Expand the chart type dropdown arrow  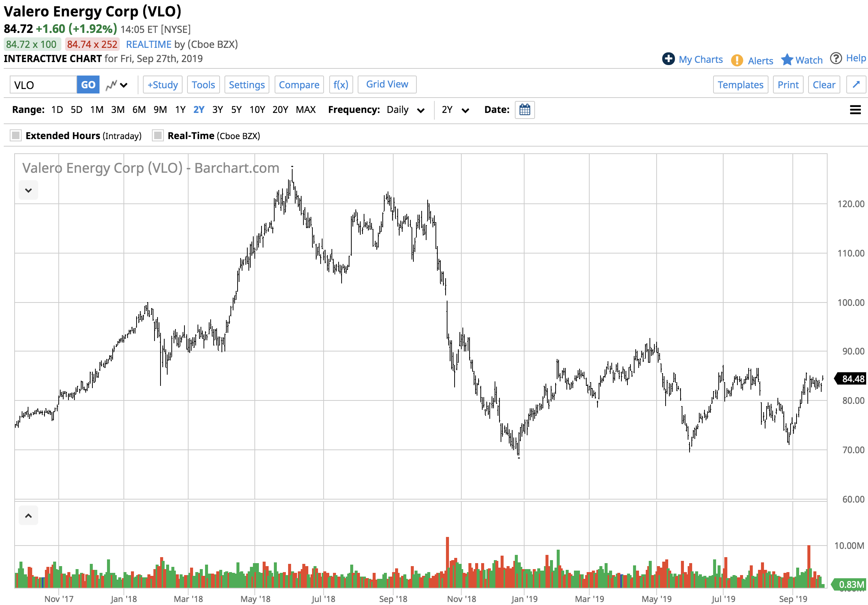(x=123, y=85)
